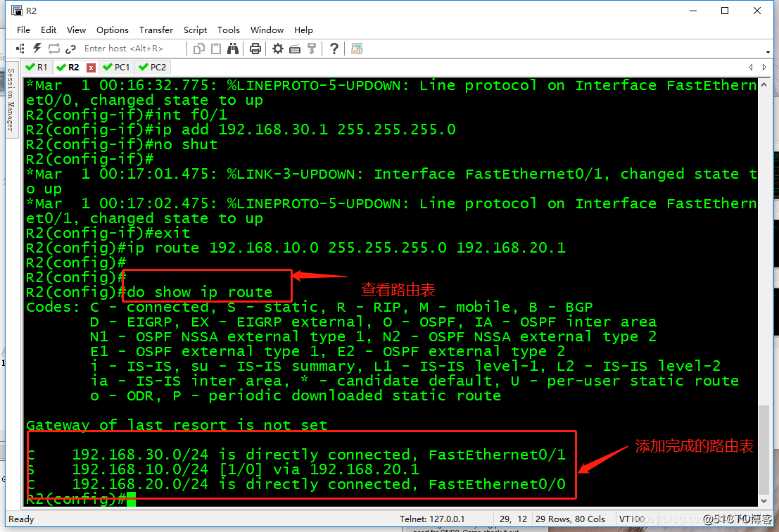The image size is (779, 532).
Task: Click the Public Key Assistant key icon
Action: [312, 48]
